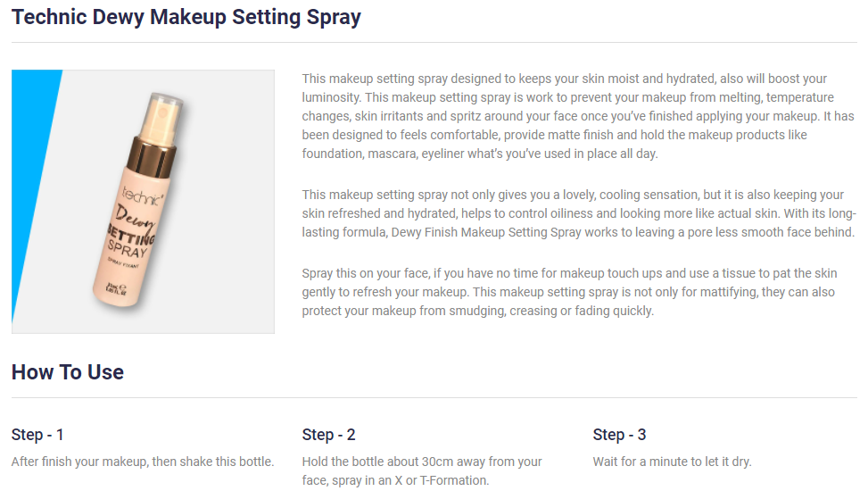The width and height of the screenshot is (868, 491).
Task: Click the paragraph mentioning cooling sensation
Action: tap(579, 213)
